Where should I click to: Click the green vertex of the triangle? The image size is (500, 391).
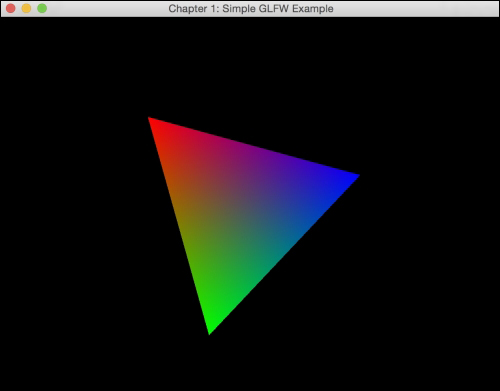[210, 330]
